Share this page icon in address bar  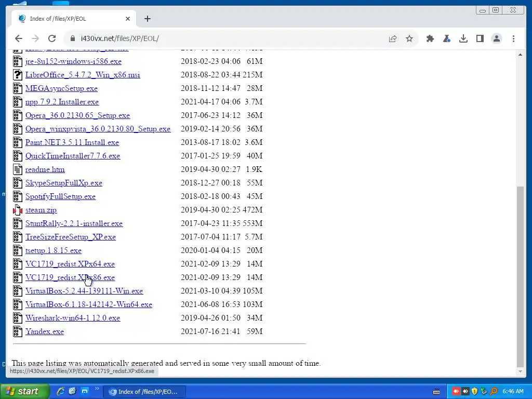pyautogui.click(x=393, y=38)
